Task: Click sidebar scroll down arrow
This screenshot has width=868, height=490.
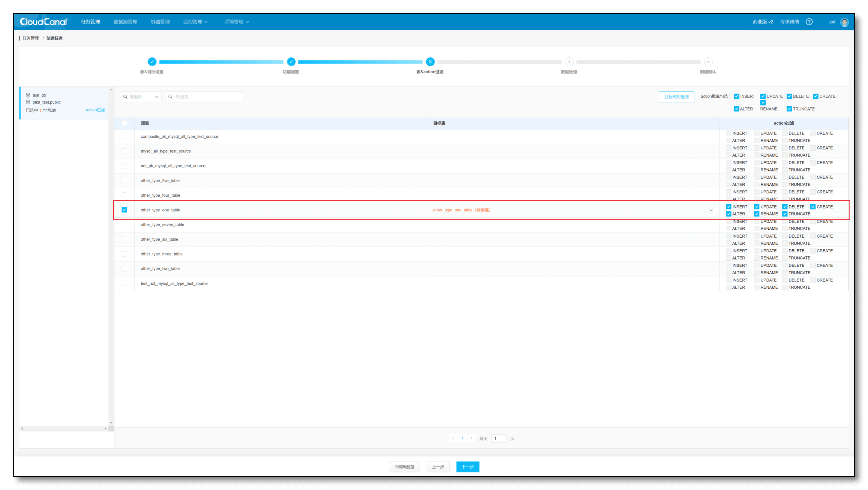Action: tap(111, 423)
